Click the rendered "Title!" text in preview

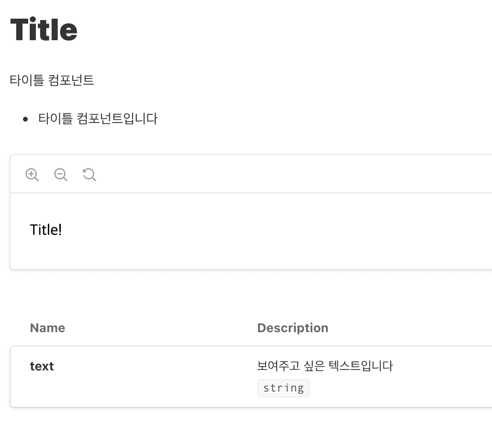(46, 230)
